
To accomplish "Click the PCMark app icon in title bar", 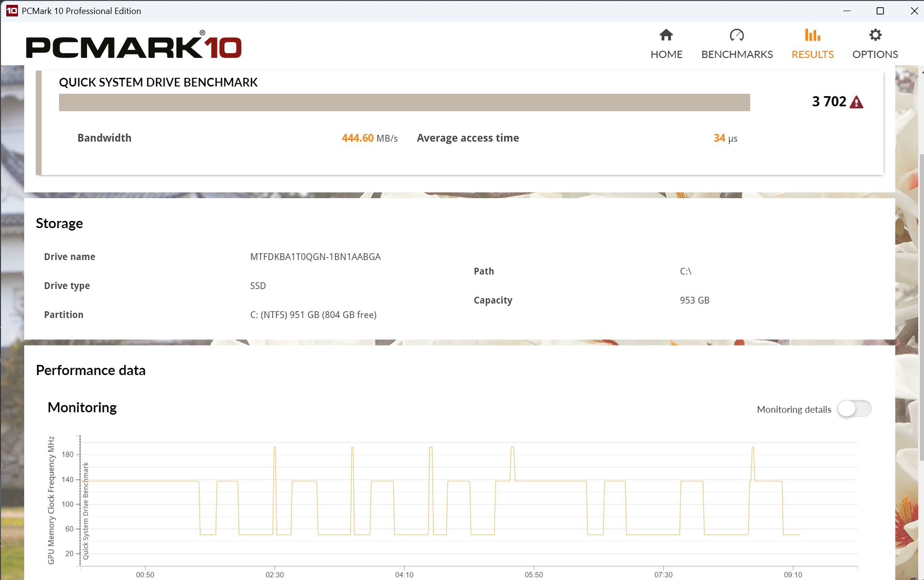I will [x=12, y=11].
